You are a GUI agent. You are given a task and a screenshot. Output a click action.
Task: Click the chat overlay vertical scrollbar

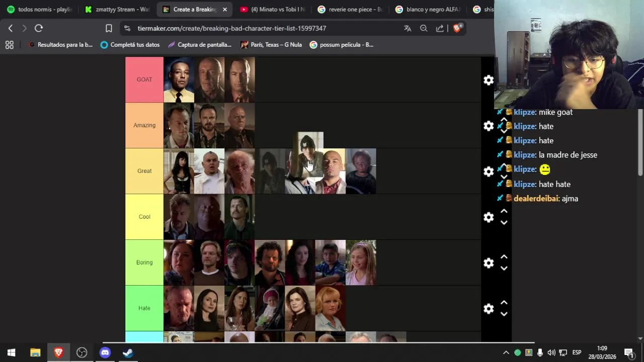[x=641, y=143]
